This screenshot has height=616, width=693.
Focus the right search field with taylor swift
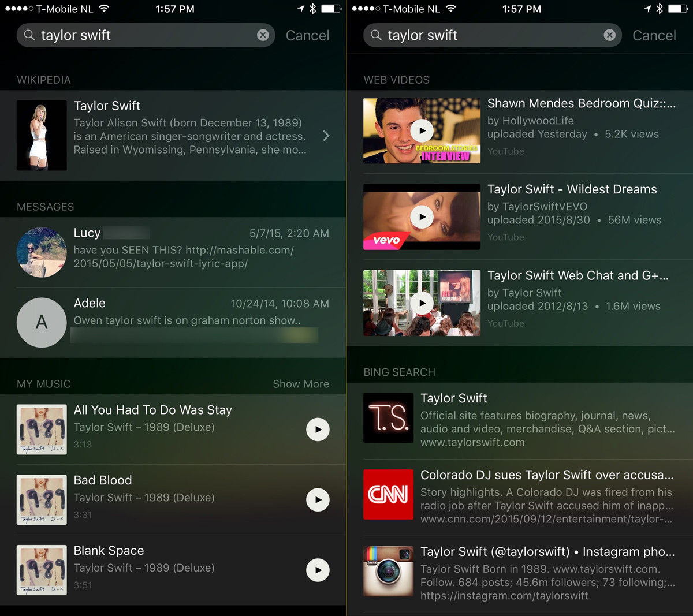tap(492, 35)
